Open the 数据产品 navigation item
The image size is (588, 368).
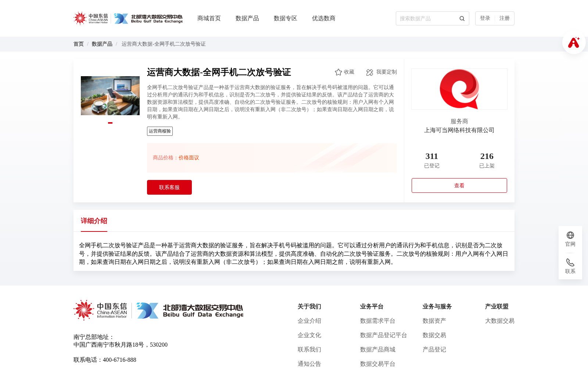point(247,18)
